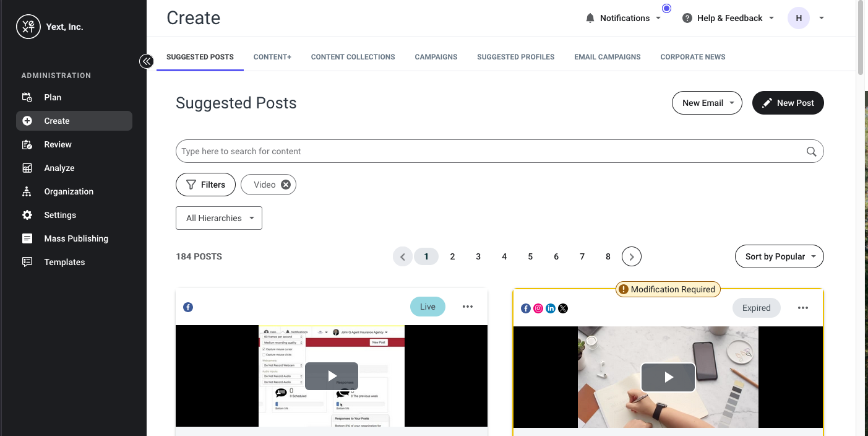Click the New Post button
The width and height of the screenshot is (868, 436).
click(788, 103)
